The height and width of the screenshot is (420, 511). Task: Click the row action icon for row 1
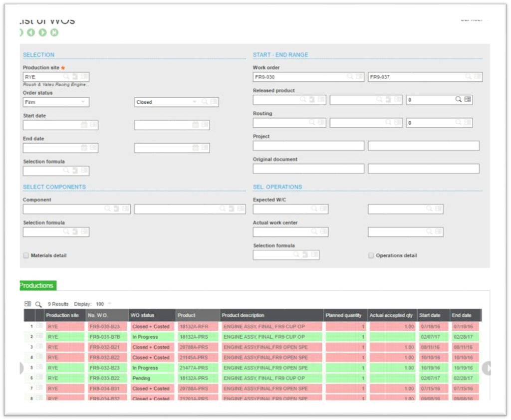click(39, 326)
